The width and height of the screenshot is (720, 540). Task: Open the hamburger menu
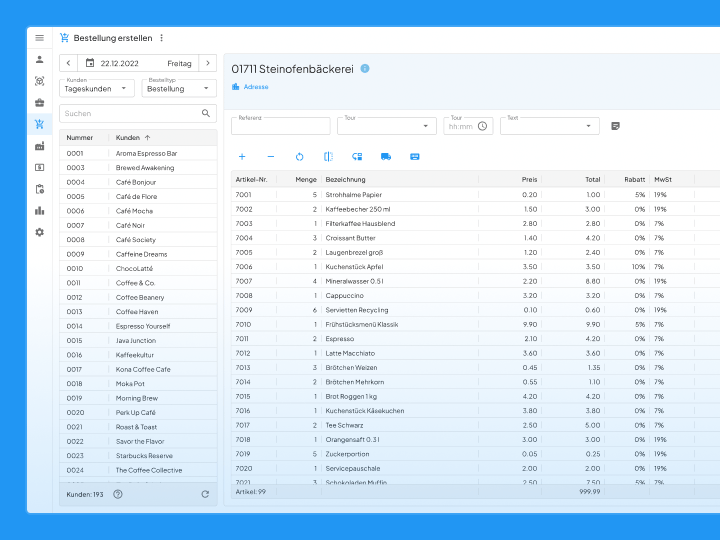[39, 38]
